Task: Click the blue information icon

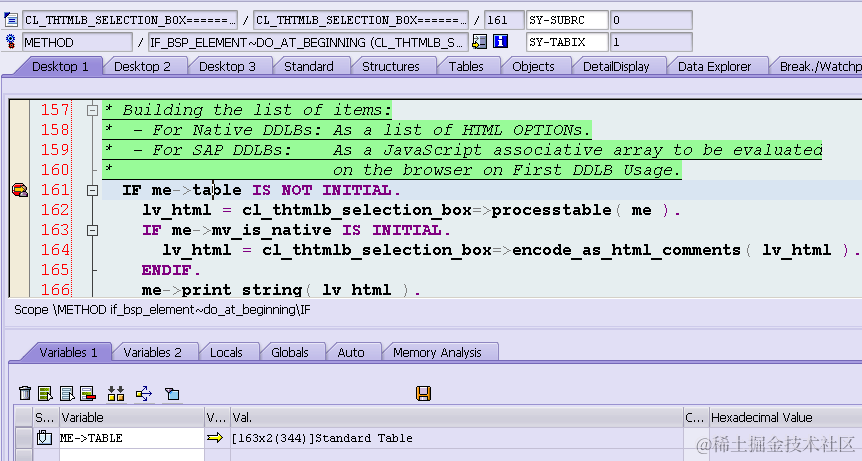Action: [x=500, y=42]
